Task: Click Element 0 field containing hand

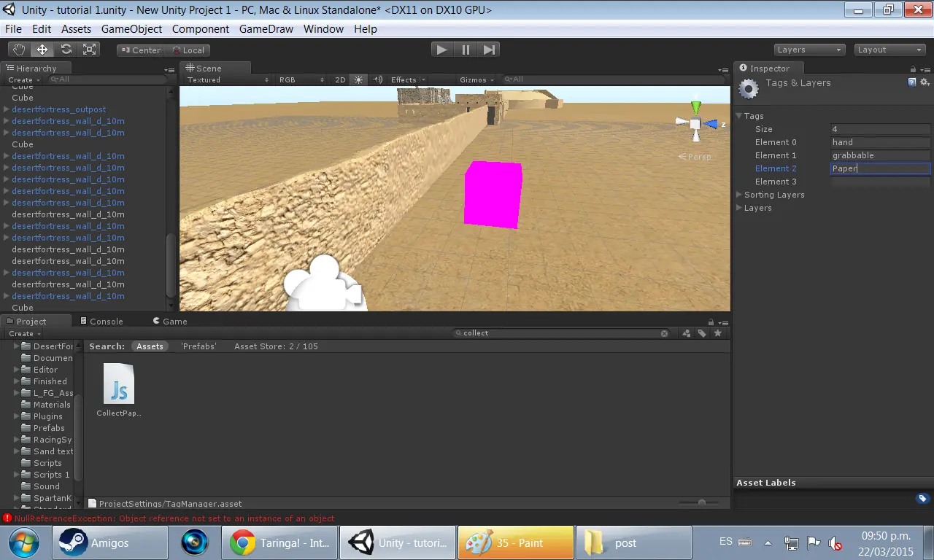Action: pos(881,142)
